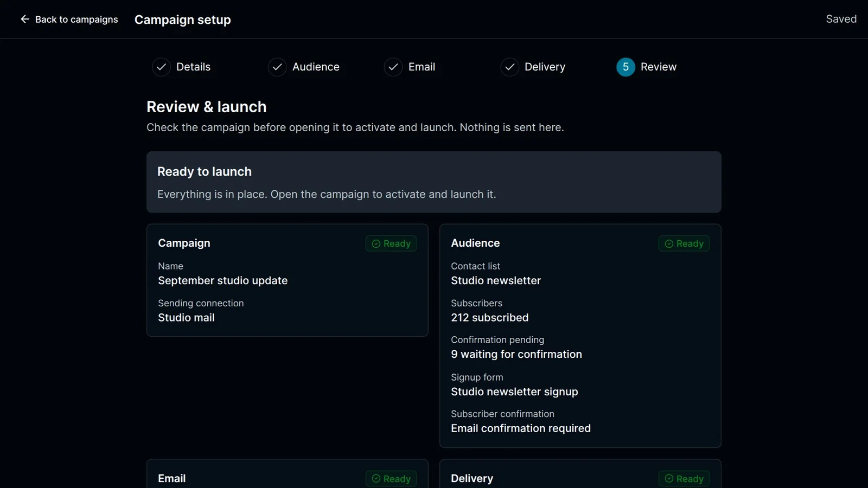Click the Delivery card heading
This screenshot has height=488, width=868.
[x=472, y=478]
